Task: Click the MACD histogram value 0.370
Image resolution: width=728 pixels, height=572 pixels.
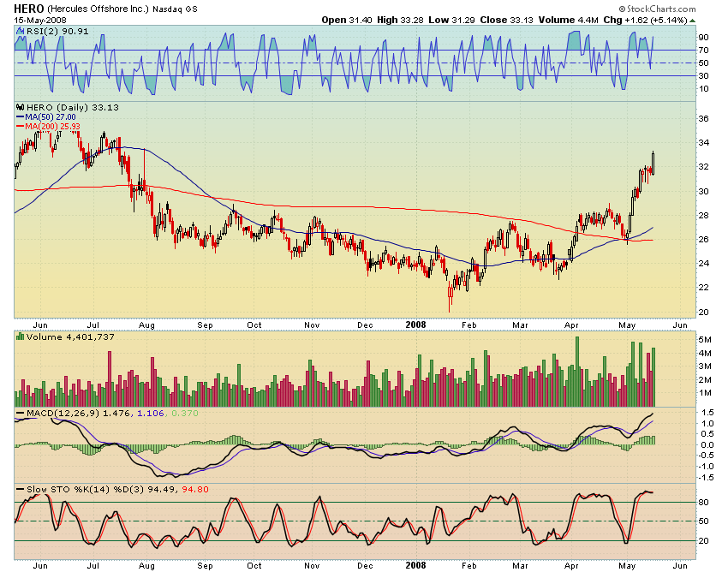Action: pos(185,413)
